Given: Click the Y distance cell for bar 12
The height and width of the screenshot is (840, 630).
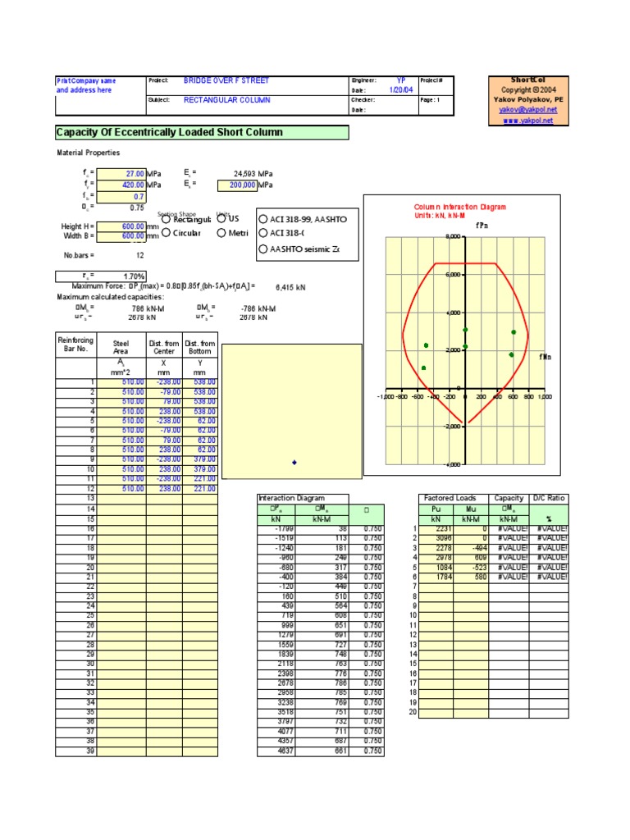Looking at the screenshot, I should click(x=200, y=489).
